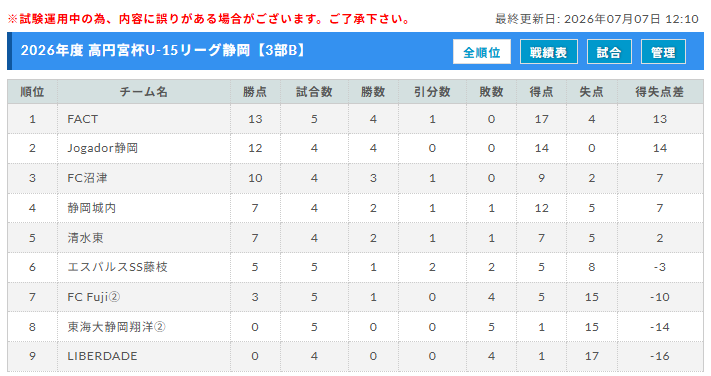Click the LIBERDADE team name

[102, 356]
